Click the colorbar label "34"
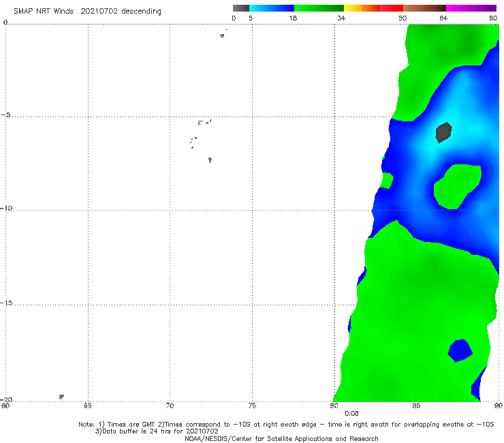504x443 pixels. [x=341, y=18]
